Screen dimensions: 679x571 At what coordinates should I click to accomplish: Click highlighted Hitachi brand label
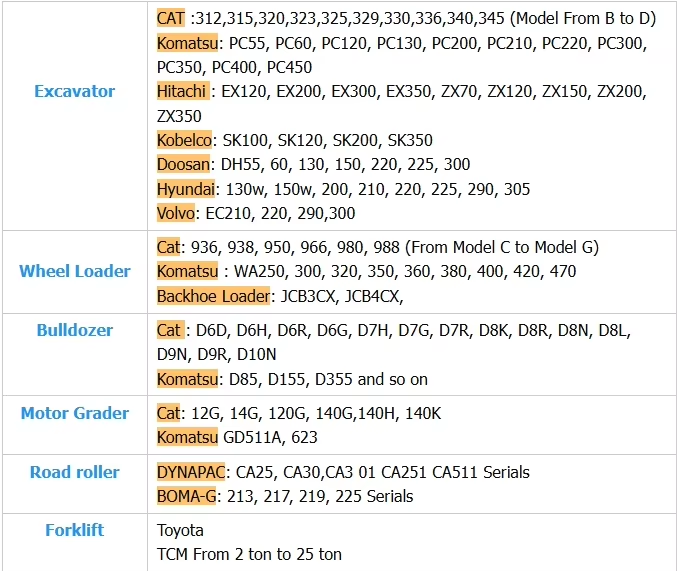tap(183, 92)
